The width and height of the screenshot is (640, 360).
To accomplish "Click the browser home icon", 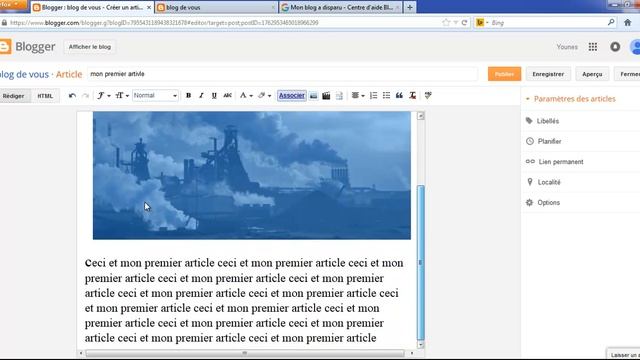I will [628, 23].
